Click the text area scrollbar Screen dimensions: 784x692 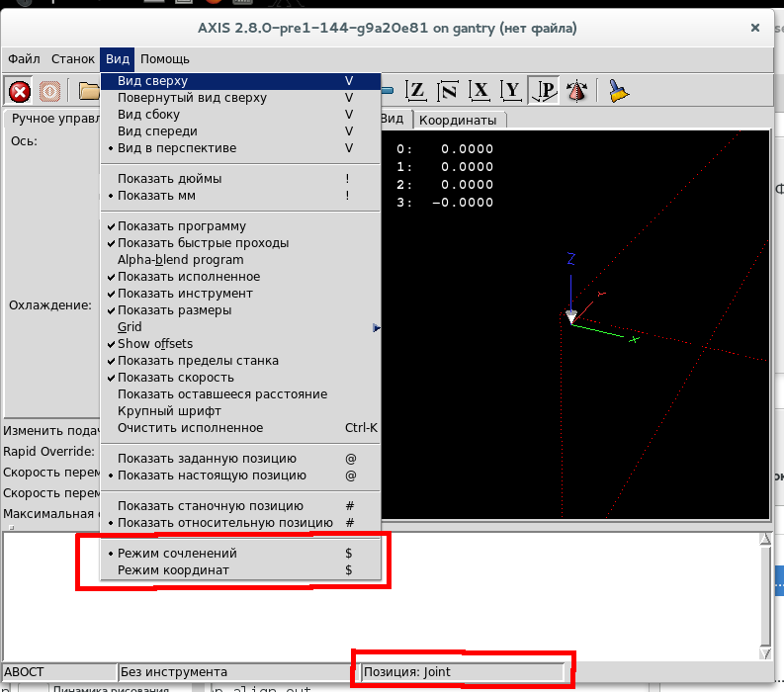(x=765, y=595)
